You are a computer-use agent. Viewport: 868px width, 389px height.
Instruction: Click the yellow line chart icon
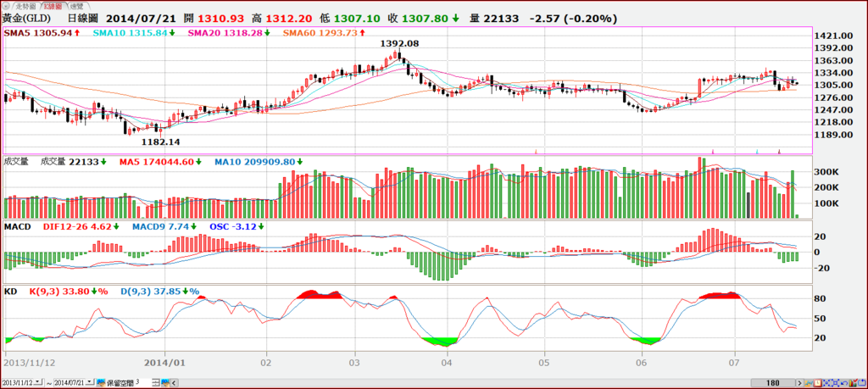click(x=809, y=383)
